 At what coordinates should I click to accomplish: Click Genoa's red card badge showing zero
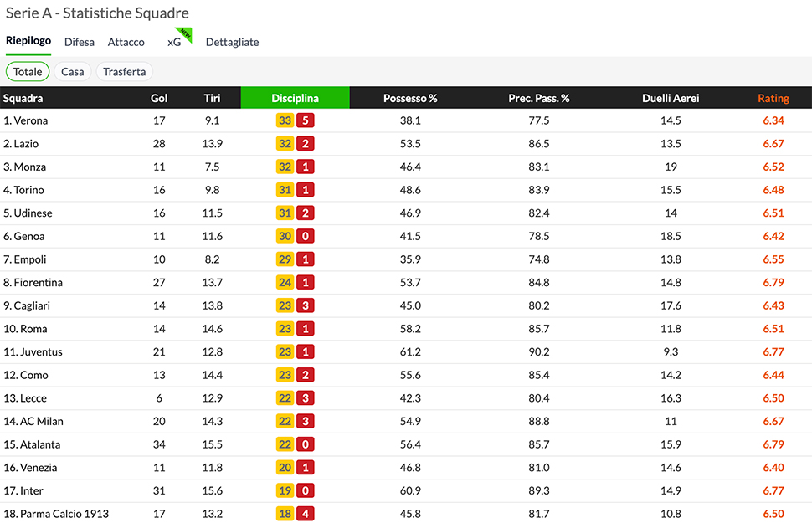tap(306, 237)
